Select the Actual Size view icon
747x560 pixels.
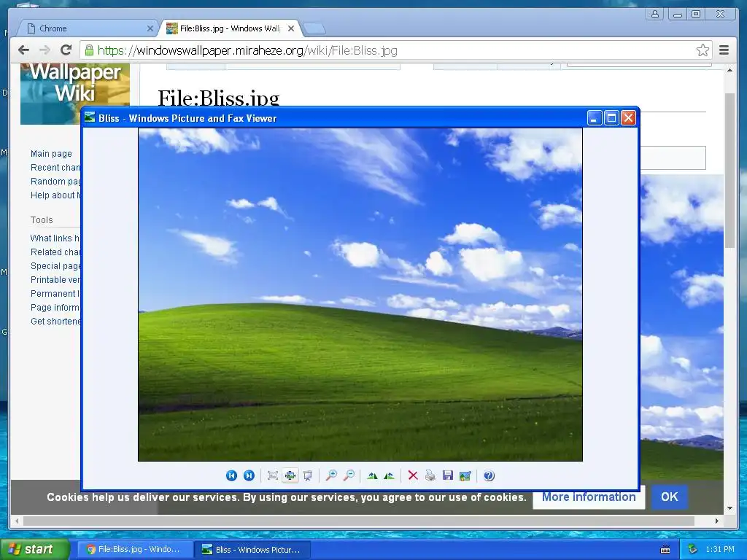(x=290, y=475)
